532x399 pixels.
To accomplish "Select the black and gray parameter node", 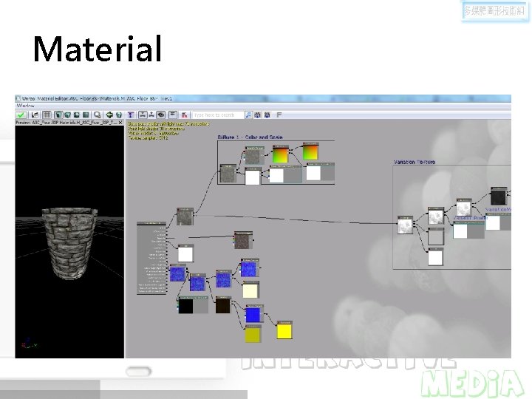I will 193,305.
